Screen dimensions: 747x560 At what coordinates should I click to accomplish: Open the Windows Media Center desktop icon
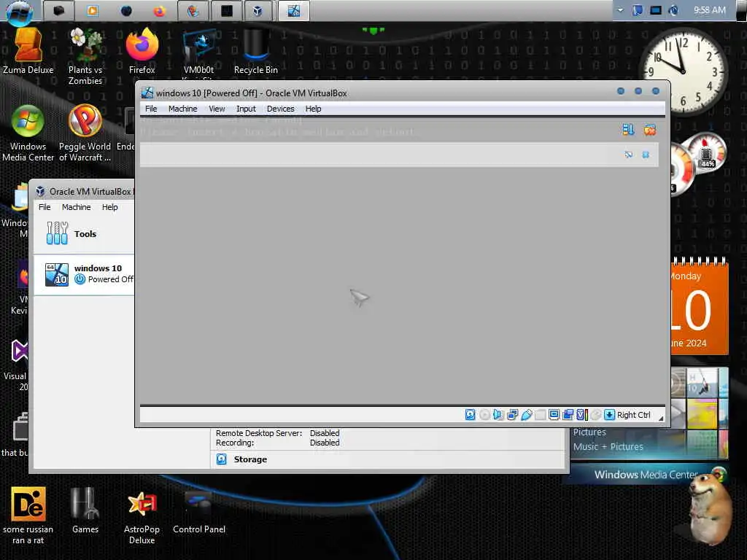pos(28,133)
